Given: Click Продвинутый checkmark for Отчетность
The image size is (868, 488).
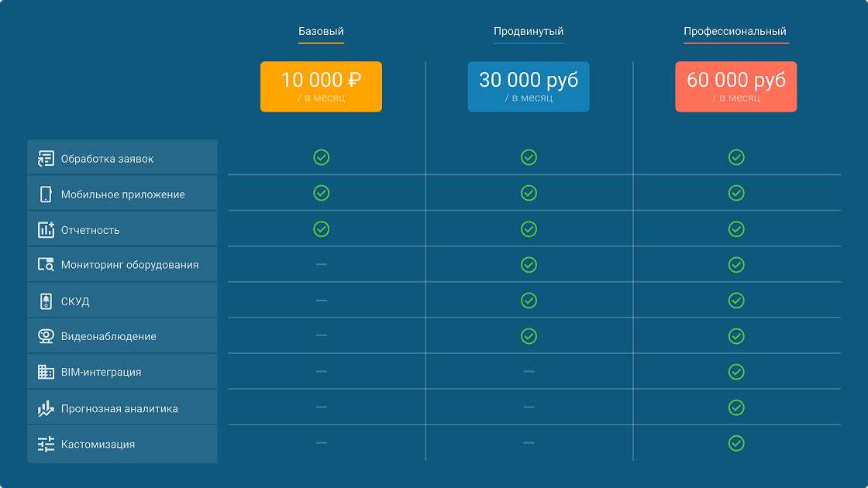Looking at the screenshot, I should tap(529, 229).
